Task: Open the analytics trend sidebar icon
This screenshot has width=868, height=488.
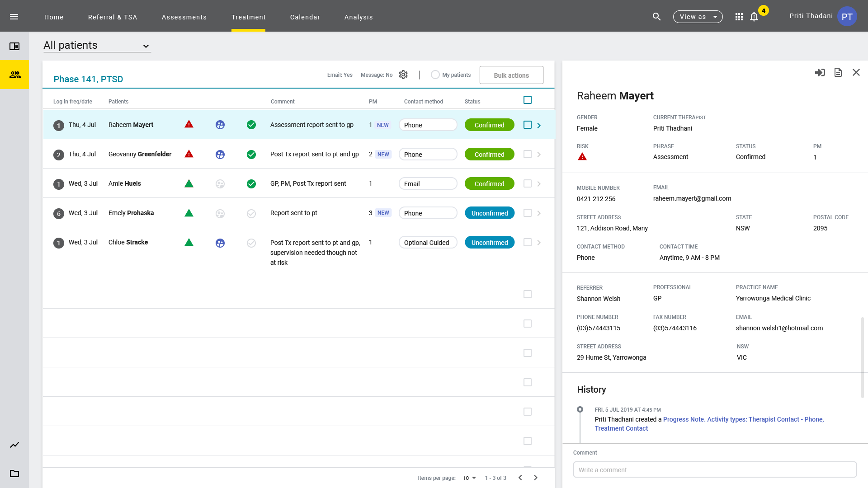Action: [14, 445]
